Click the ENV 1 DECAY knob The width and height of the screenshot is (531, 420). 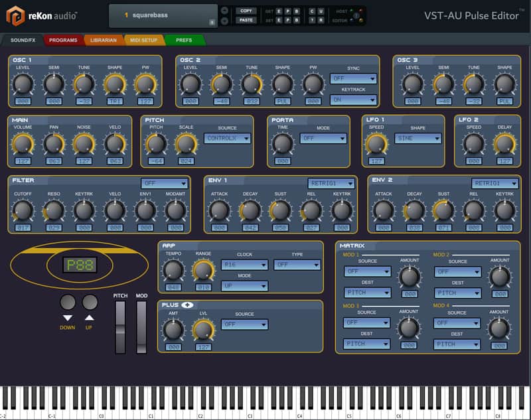point(250,210)
